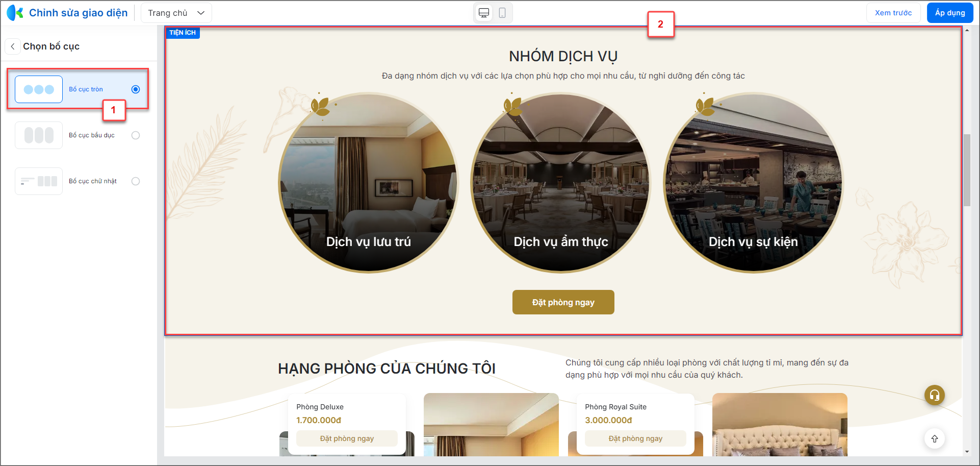Click the support headset icon

pos(935,395)
